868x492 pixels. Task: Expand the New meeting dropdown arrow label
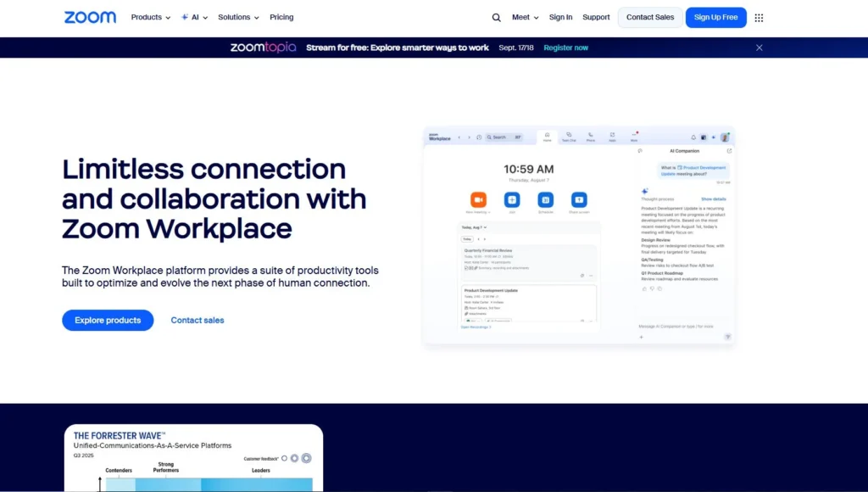click(x=478, y=212)
